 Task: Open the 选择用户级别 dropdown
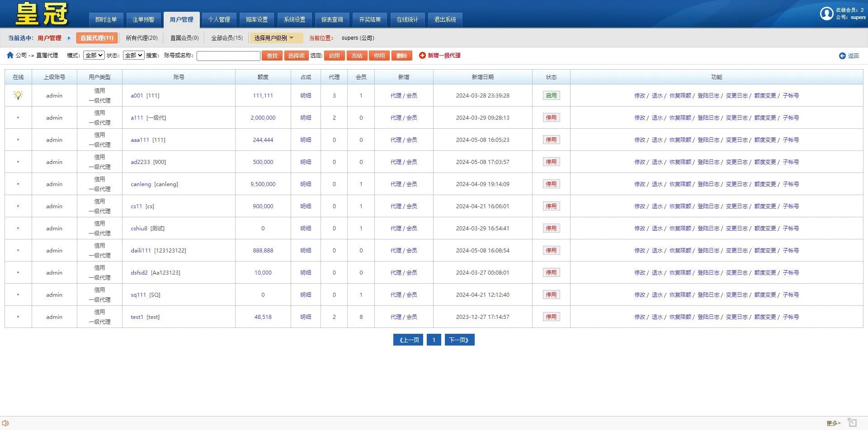276,38
